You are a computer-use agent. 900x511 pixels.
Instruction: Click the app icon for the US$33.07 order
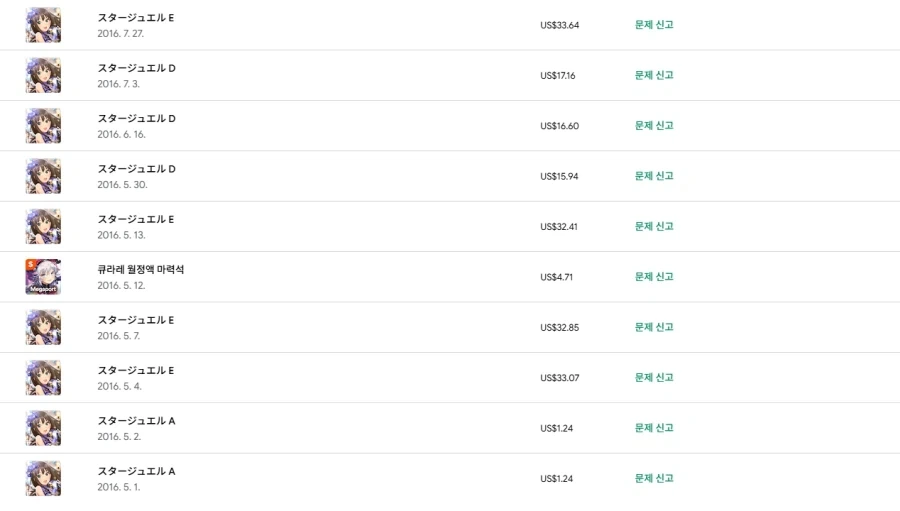click(x=43, y=378)
